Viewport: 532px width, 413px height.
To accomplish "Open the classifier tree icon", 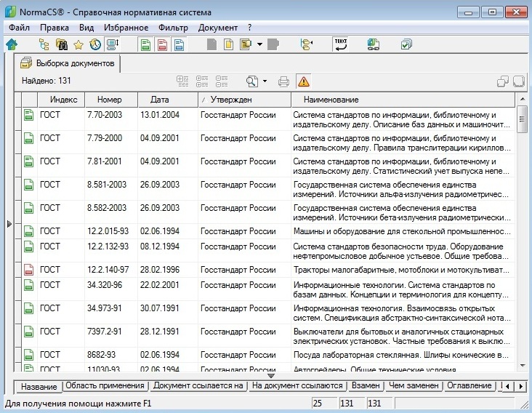I will 44,44.
